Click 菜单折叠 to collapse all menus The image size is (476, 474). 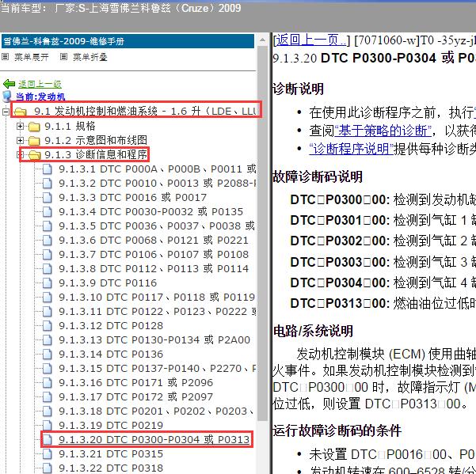(89, 57)
